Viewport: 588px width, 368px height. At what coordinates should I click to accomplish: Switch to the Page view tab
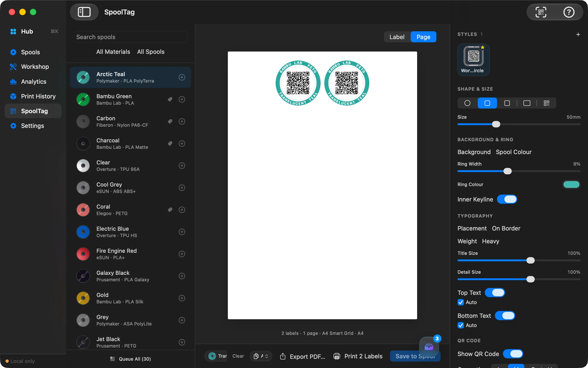423,37
